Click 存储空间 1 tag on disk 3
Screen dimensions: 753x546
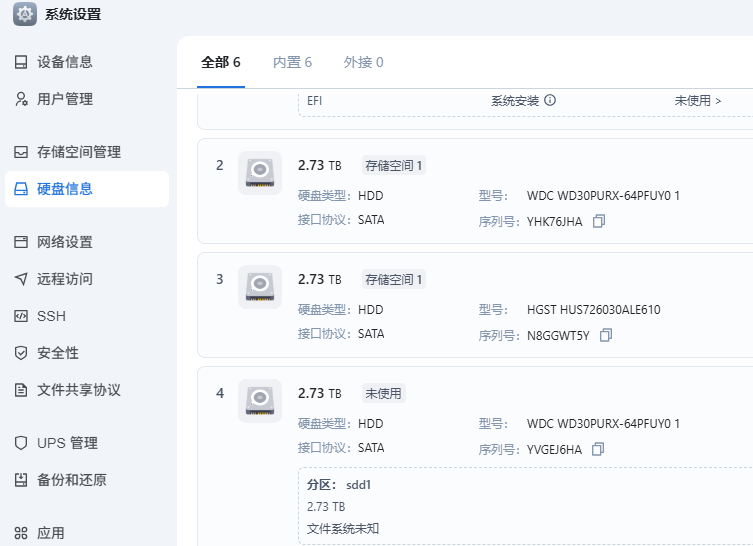394,279
